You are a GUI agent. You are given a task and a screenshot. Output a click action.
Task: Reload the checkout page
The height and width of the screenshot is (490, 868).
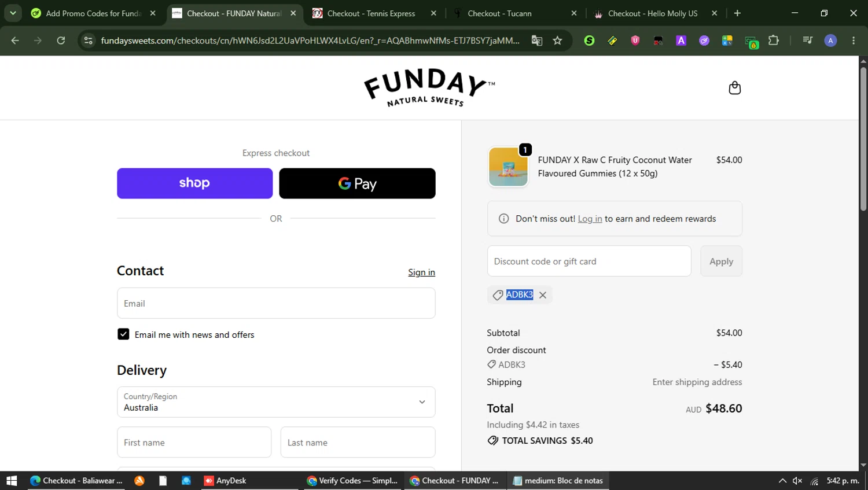61,40
